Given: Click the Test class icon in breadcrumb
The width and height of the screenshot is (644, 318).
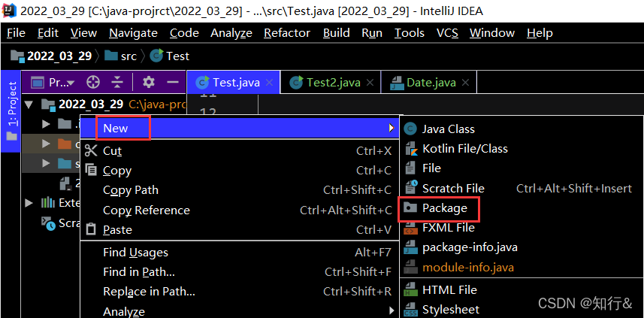Looking at the screenshot, I should tap(156, 56).
